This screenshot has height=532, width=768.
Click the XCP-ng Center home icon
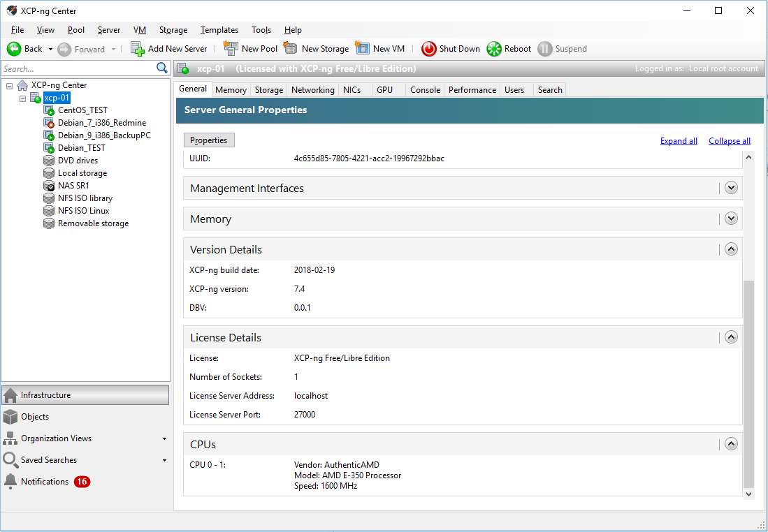click(22, 85)
